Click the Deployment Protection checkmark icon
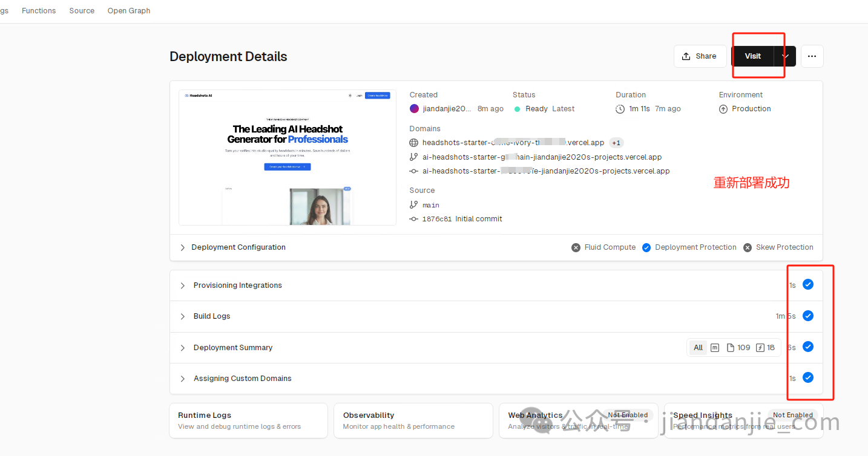This screenshot has width=868, height=456. pos(646,247)
